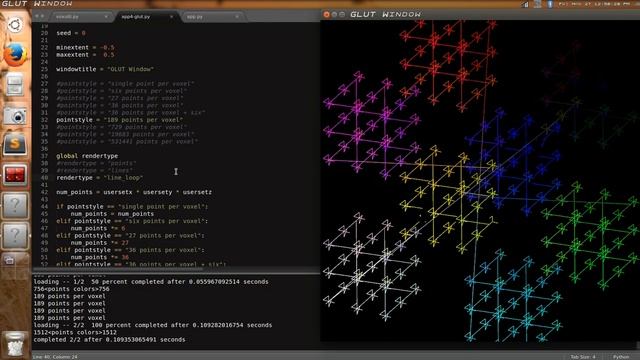Close the app4-glut.py editor tab

click(x=171, y=17)
